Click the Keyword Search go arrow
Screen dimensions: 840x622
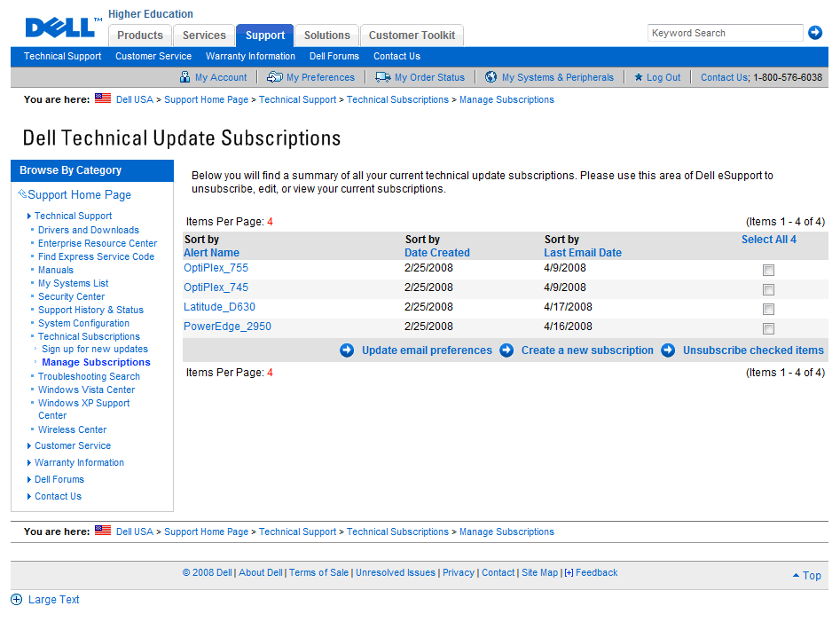[x=815, y=33]
